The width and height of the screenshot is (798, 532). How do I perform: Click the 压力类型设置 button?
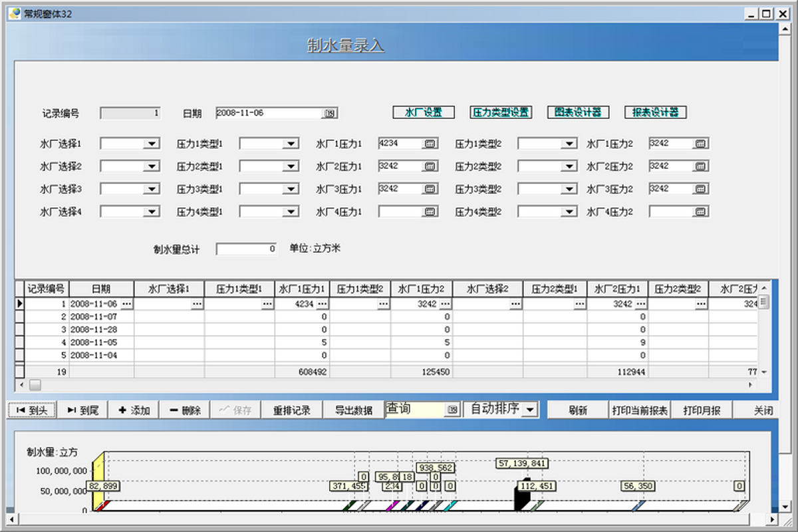[x=501, y=112]
